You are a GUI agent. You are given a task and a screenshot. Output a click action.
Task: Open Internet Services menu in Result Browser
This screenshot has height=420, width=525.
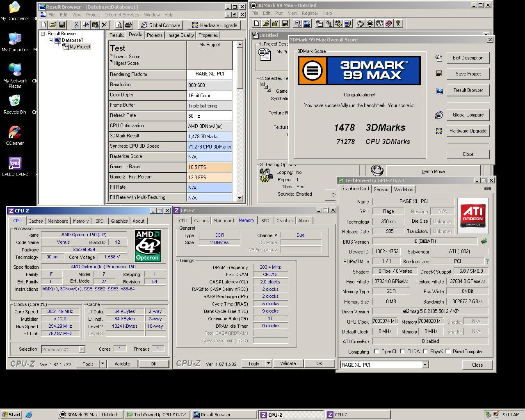122,15
